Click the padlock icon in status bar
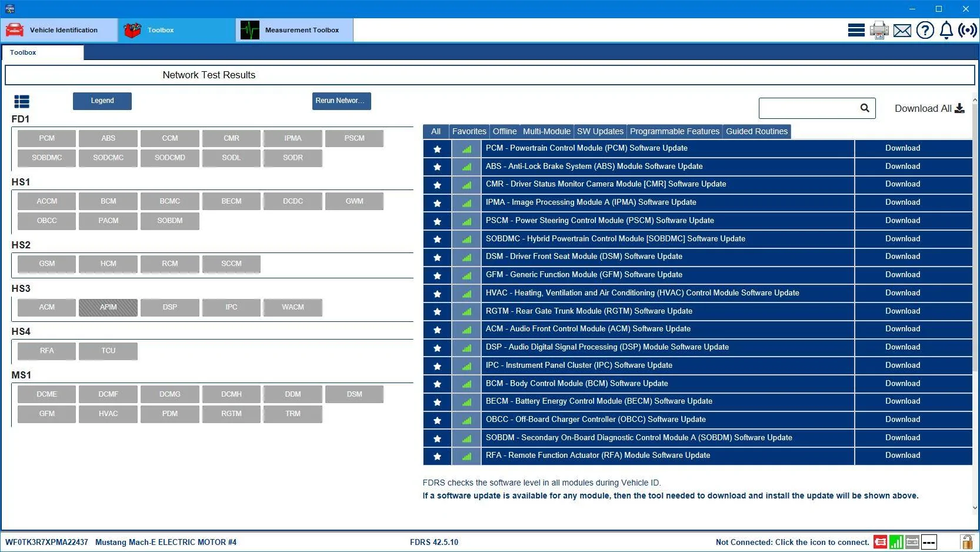The width and height of the screenshot is (980, 552). click(966, 541)
